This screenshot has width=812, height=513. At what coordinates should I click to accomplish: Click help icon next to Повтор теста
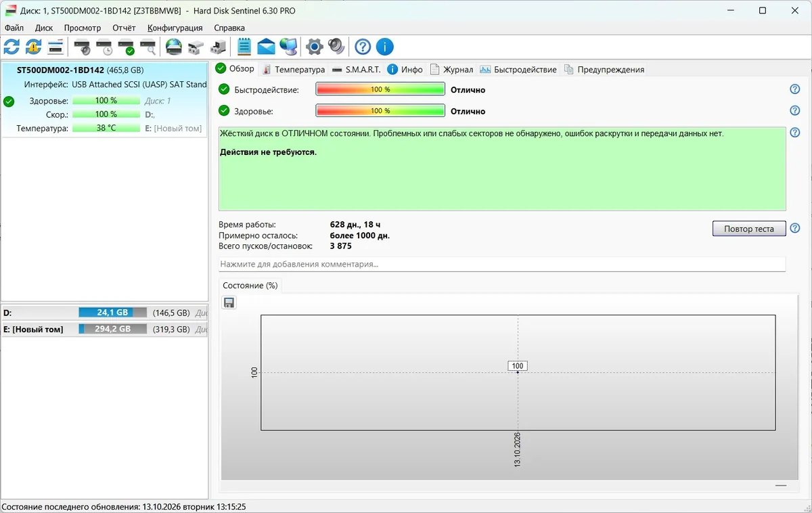coord(795,228)
